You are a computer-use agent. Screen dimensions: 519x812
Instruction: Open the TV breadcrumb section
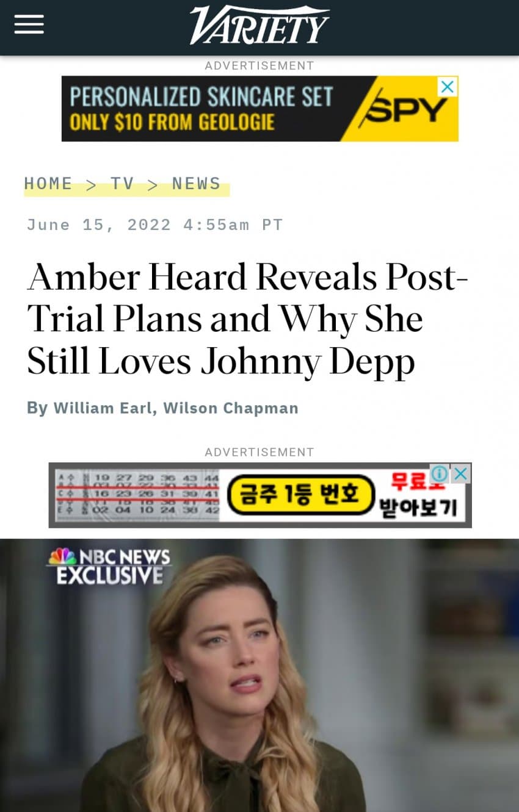[x=122, y=184]
